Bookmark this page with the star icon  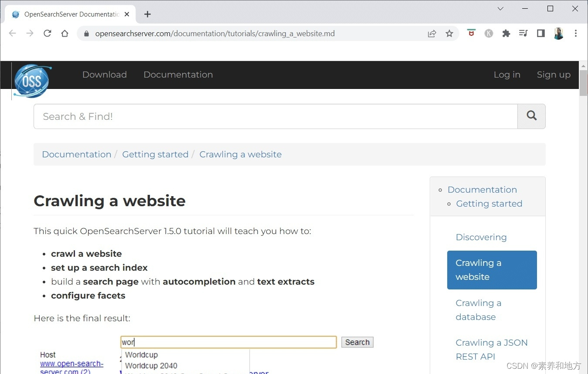coord(449,34)
